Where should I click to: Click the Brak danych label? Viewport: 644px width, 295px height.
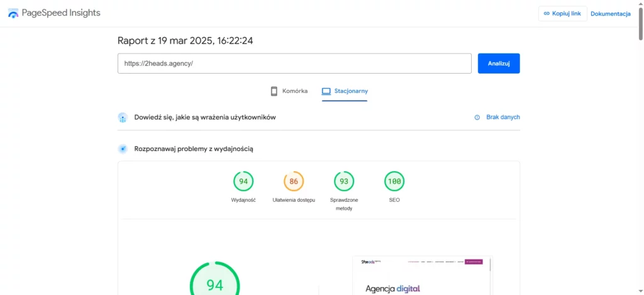503,117
